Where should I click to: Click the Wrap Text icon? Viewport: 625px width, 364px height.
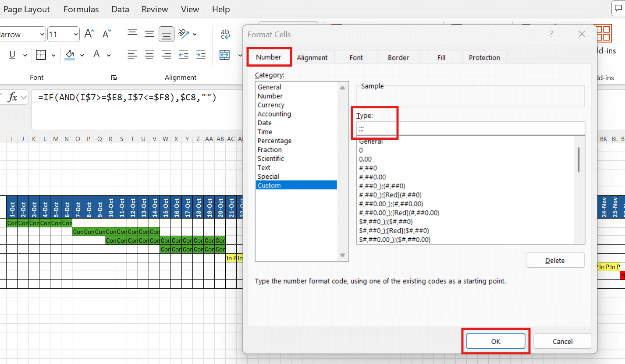[225, 34]
